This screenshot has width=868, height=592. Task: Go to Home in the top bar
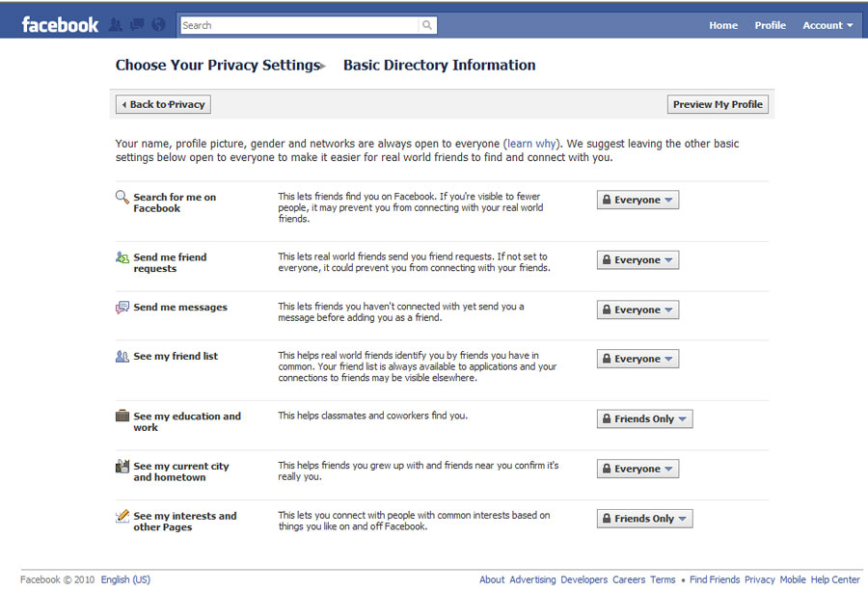coord(723,25)
